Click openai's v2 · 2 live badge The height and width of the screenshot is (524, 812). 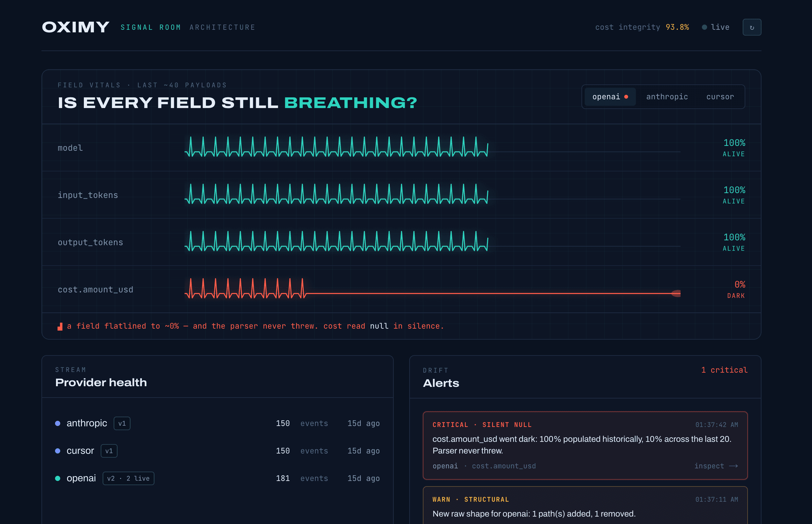[x=129, y=478]
